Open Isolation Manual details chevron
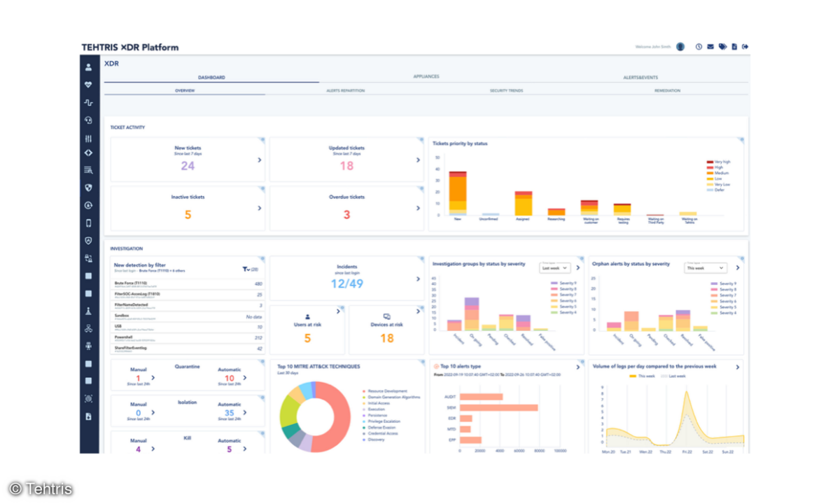This screenshot has width=840, height=504. pyautogui.click(x=153, y=413)
